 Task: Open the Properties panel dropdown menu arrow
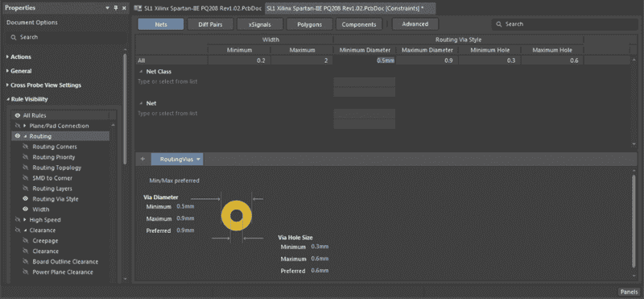tap(108, 8)
